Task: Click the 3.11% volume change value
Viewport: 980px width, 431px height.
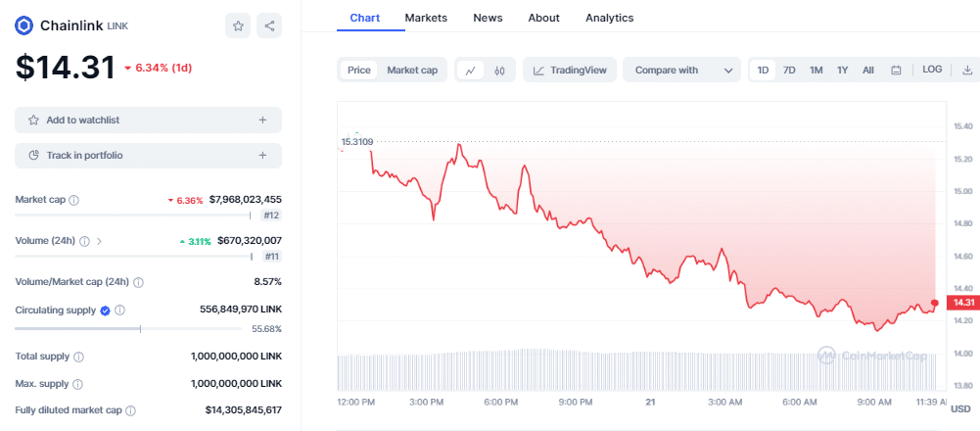Action: [x=195, y=241]
